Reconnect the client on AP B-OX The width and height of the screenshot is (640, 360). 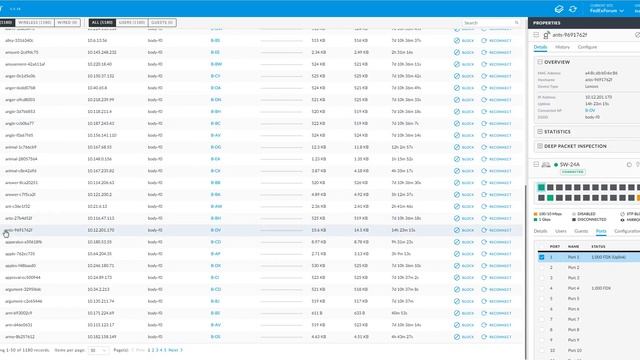[x=496, y=266]
